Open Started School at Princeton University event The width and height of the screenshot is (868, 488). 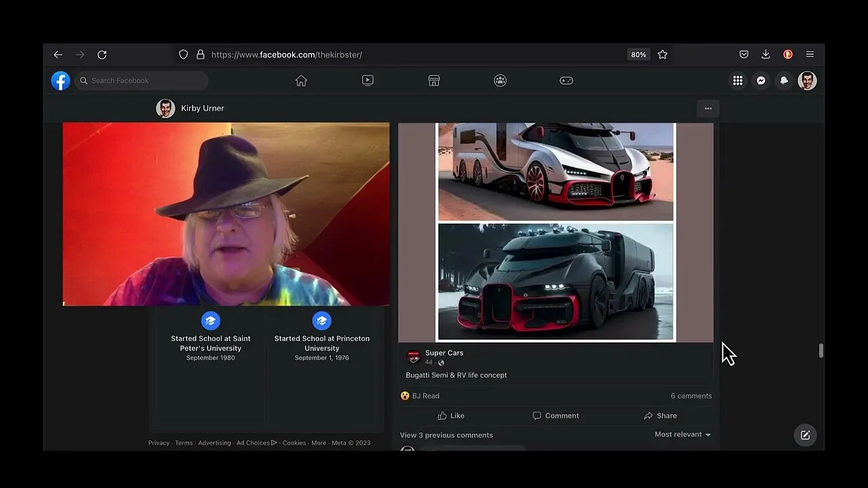pos(322,343)
